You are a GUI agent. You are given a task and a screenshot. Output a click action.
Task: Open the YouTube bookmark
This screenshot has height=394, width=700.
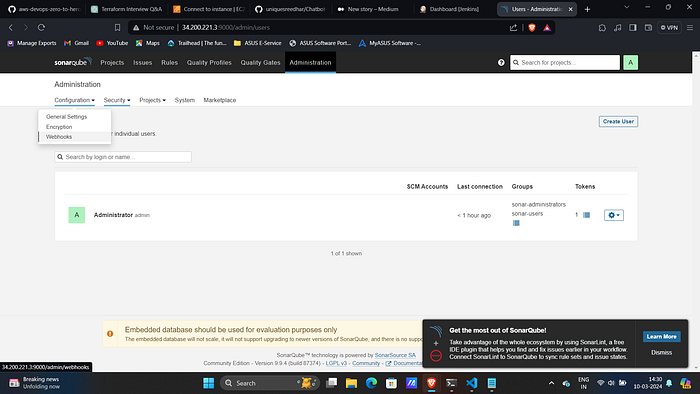(x=112, y=43)
